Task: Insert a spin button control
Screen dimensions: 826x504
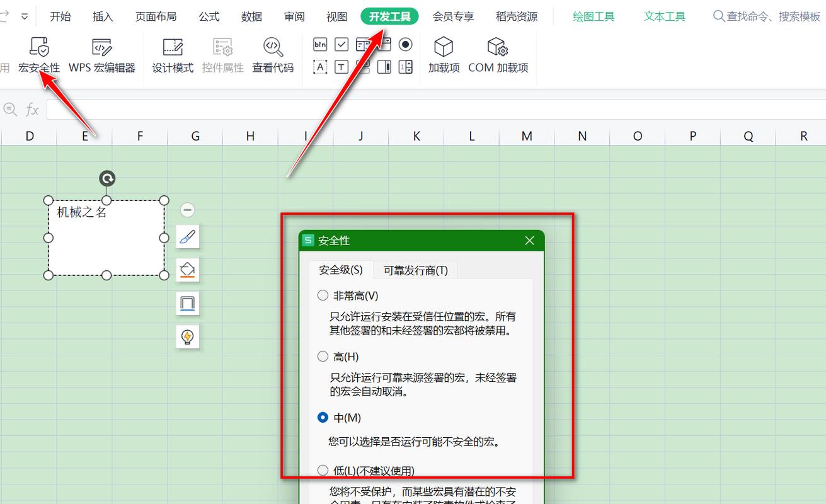Action: point(406,66)
